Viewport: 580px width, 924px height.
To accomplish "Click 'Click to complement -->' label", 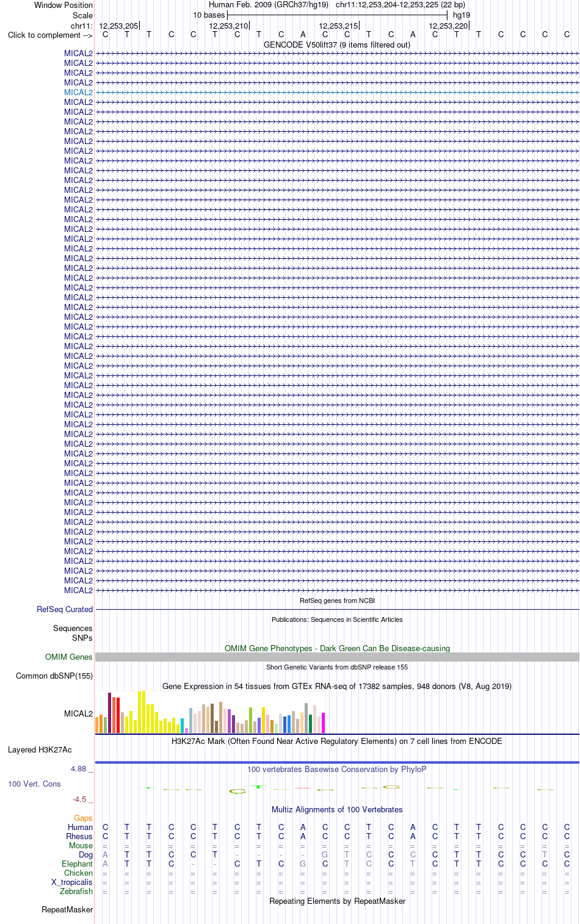I will coord(50,35).
